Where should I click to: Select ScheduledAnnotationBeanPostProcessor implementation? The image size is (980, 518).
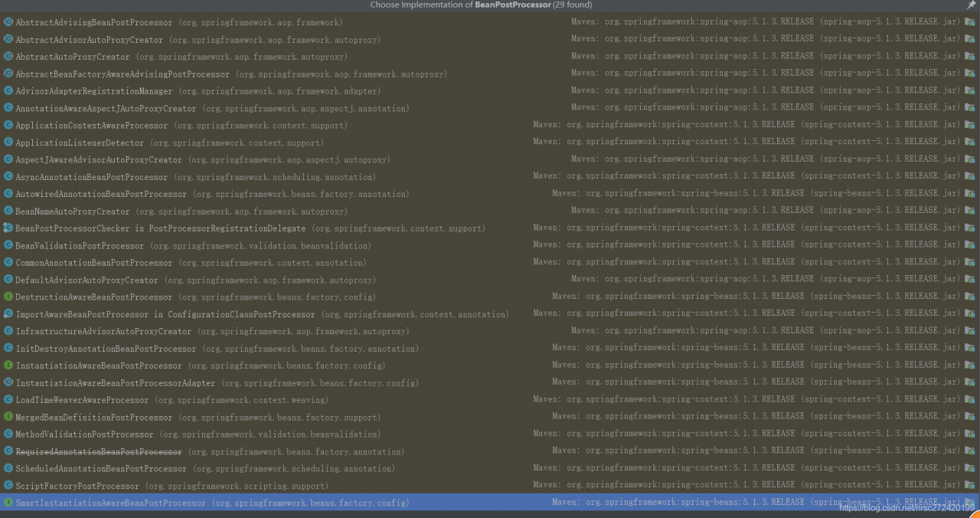[490, 468]
